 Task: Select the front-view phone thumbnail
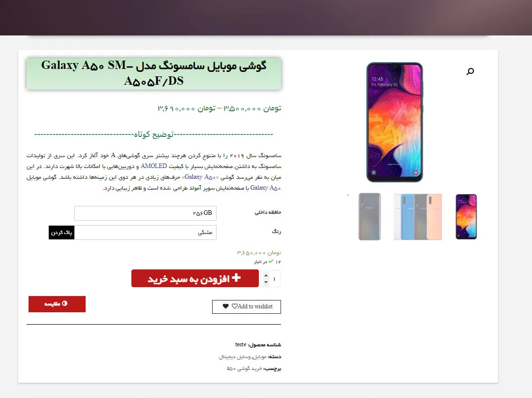(466, 217)
